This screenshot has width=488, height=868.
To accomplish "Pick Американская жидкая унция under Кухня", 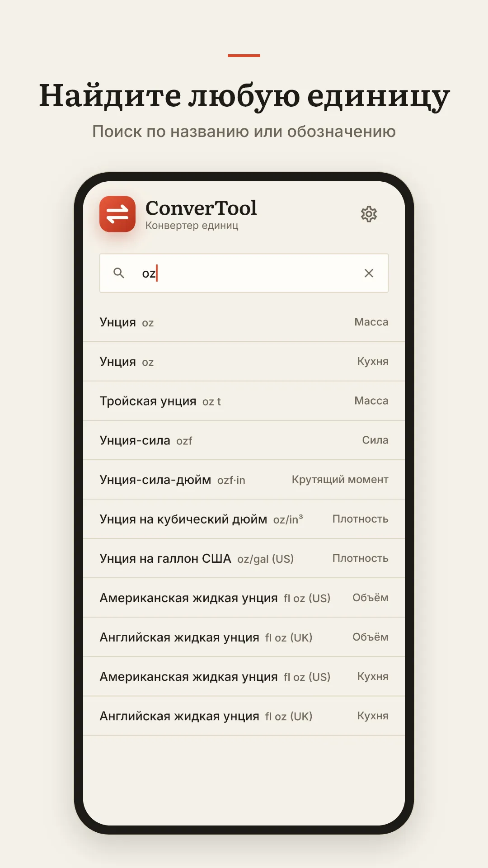I will pos(244,676).
